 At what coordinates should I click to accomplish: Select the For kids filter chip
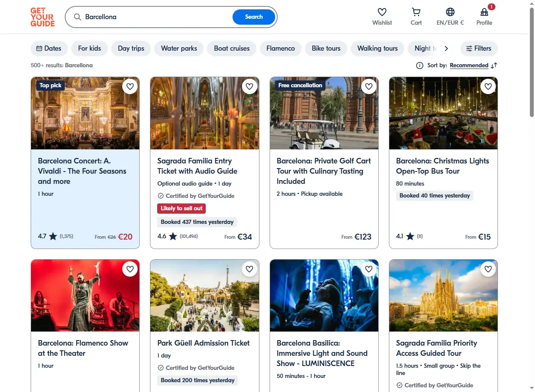pyautogui.click(x=89, y=49)
